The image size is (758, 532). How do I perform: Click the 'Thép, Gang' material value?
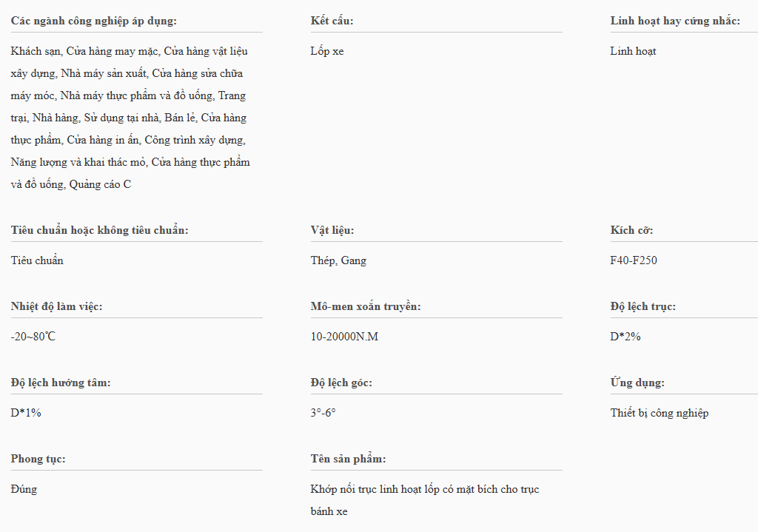[x=338, y=260]
